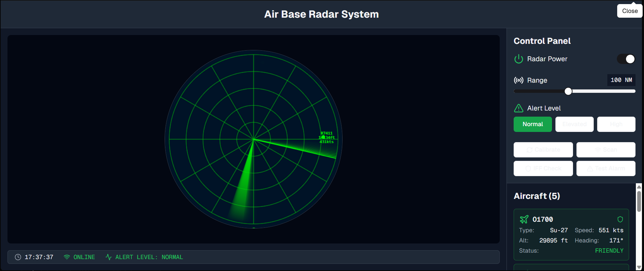Image resolution: width=644 pixels, height=271 pixels.
Task: Click the Range broadcast icon
Action: pos(518,80)
